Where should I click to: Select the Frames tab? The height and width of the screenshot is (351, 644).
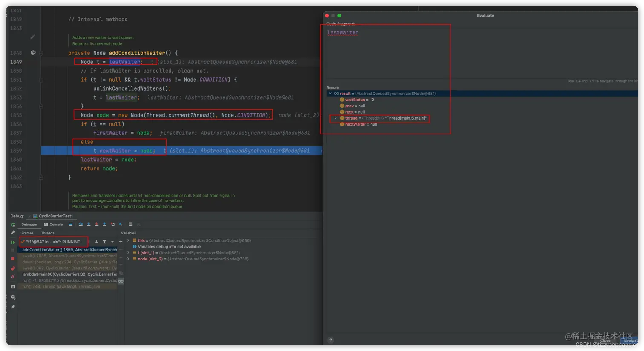[27, 233]
